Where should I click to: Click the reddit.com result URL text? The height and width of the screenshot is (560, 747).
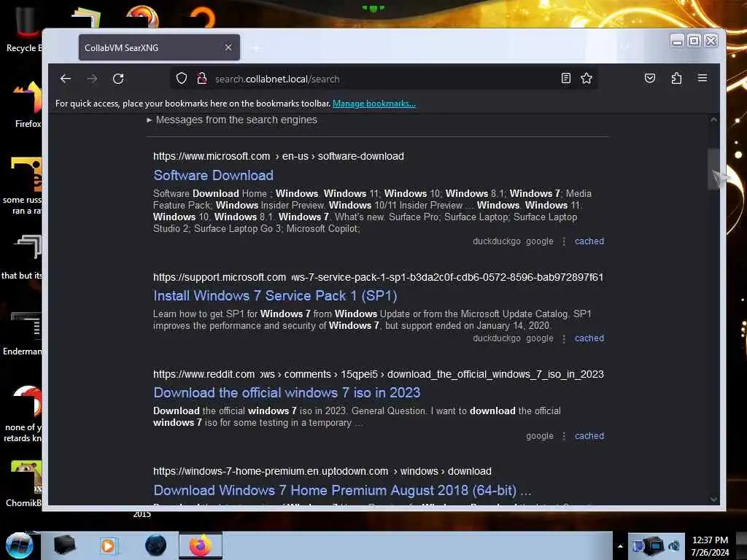(x=379, y=374)
